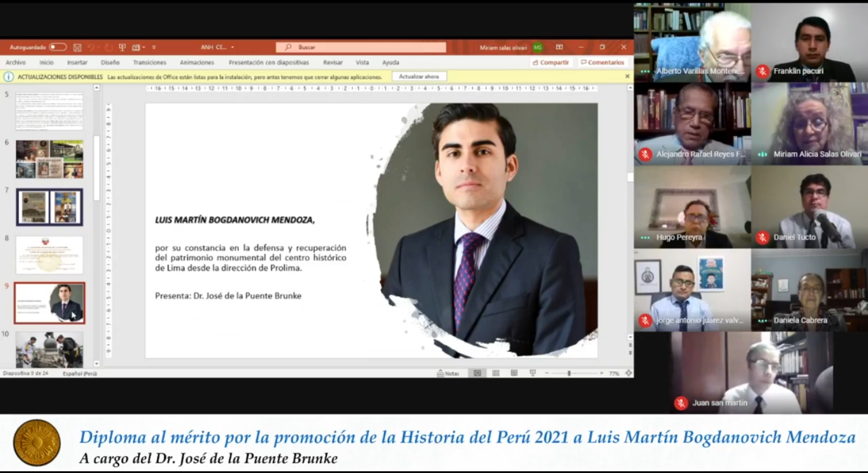Select slide 7 thumbnail in the slide panel

click(50, 207)
